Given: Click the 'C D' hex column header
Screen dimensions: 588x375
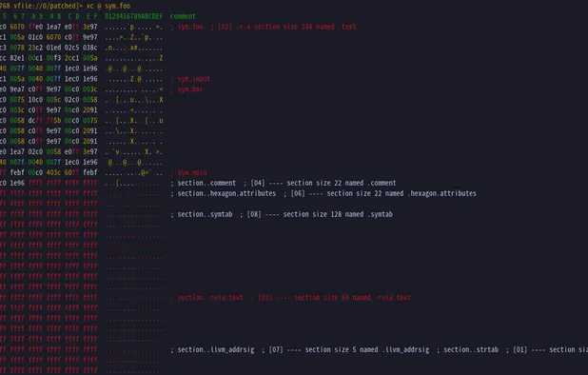Looking at the screenshot, I should point(73,16).
